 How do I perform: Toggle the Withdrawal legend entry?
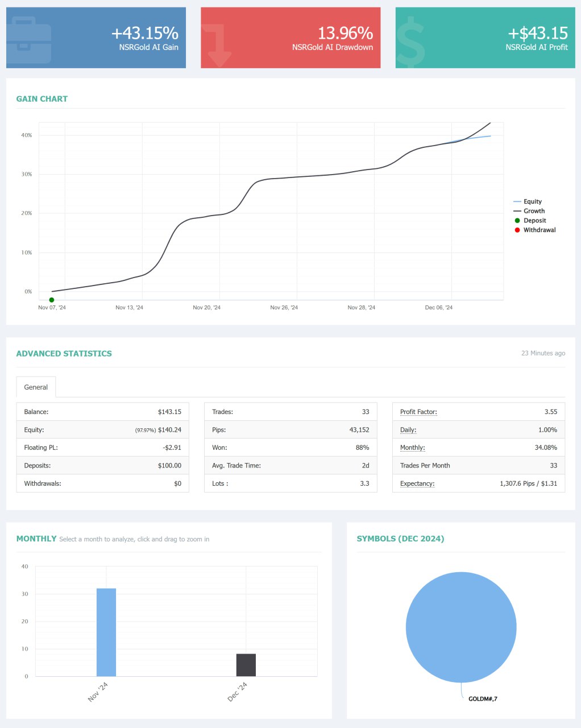539,230
